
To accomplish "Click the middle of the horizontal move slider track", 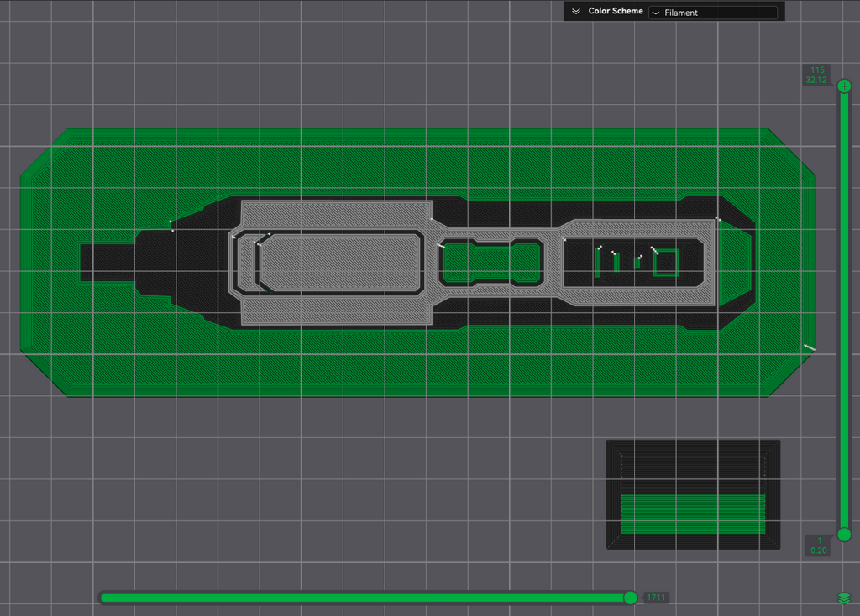I will (366, 598).
